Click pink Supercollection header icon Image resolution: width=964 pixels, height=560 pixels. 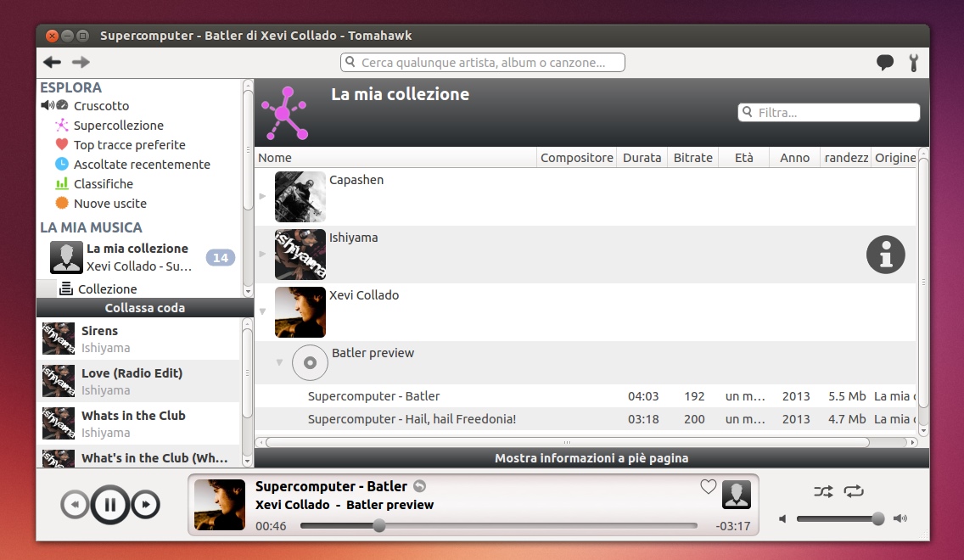tap(284, 113)
